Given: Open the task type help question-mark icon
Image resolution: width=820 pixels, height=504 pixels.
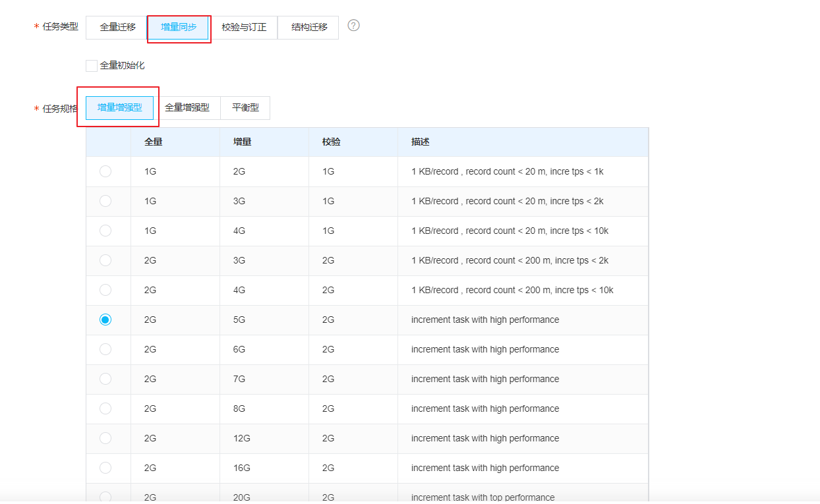Looking at the screenshot, I should [x=354, y=26].
